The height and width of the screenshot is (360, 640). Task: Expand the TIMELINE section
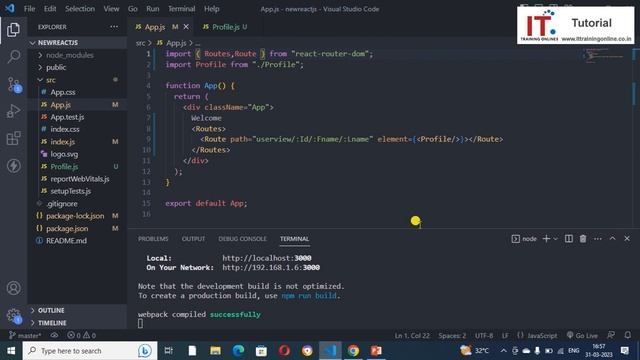click(x=77, y=323)
